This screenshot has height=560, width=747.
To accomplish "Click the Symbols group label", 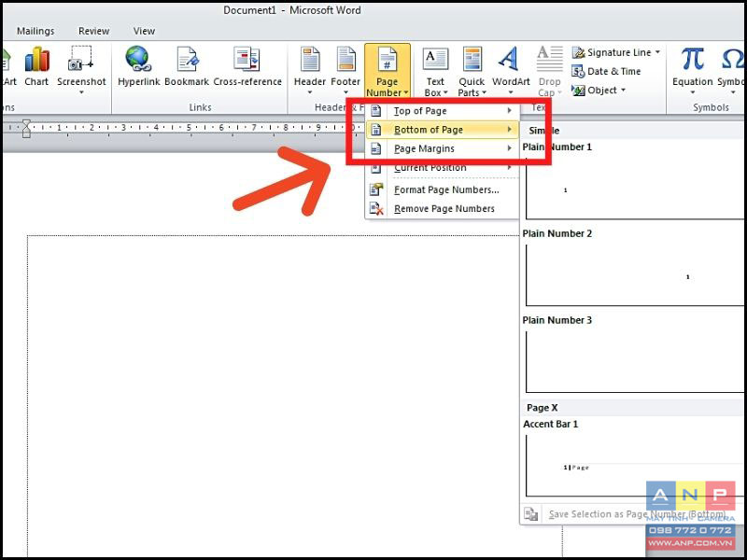I will 711,107.
